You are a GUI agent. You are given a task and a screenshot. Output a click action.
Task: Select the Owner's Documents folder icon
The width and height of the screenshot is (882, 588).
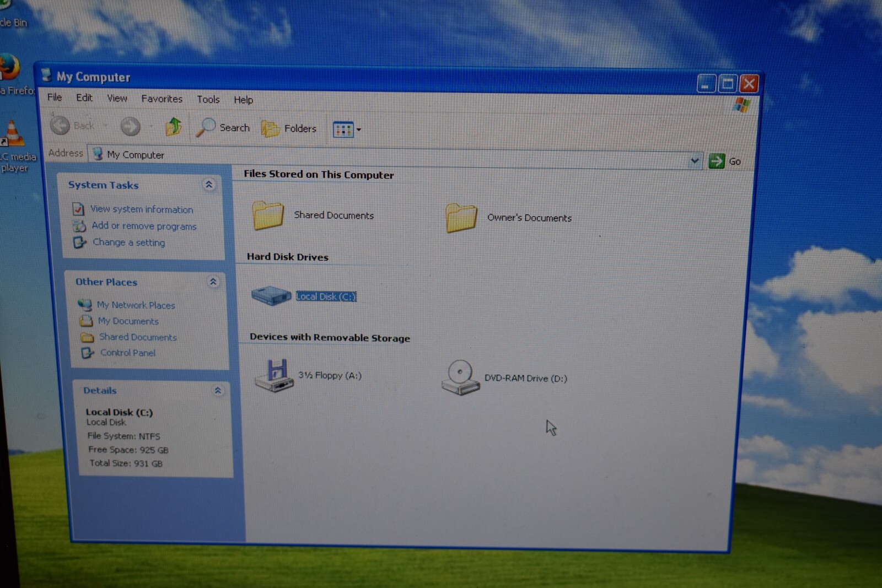(x=461, y=217)
